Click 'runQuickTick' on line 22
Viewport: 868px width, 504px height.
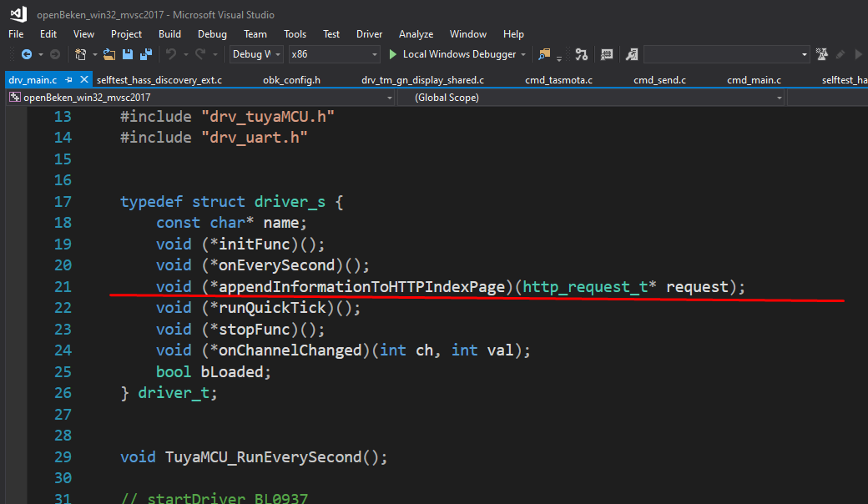tap(272, 308)
